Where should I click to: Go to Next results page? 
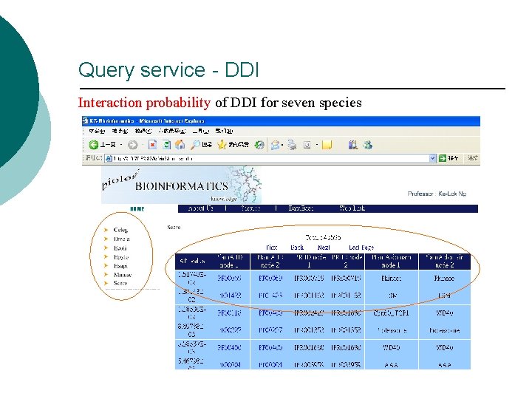click(324, 248)
